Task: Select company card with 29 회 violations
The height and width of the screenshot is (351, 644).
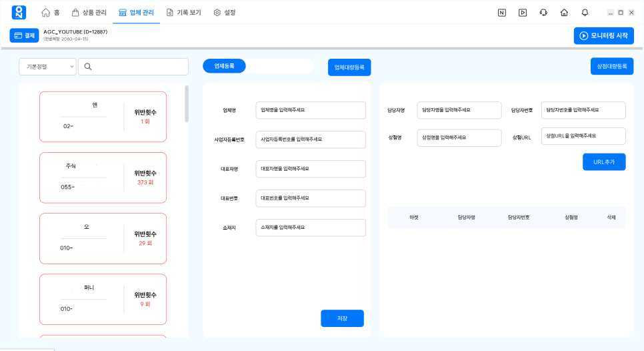Action: (x=103, y=238)
